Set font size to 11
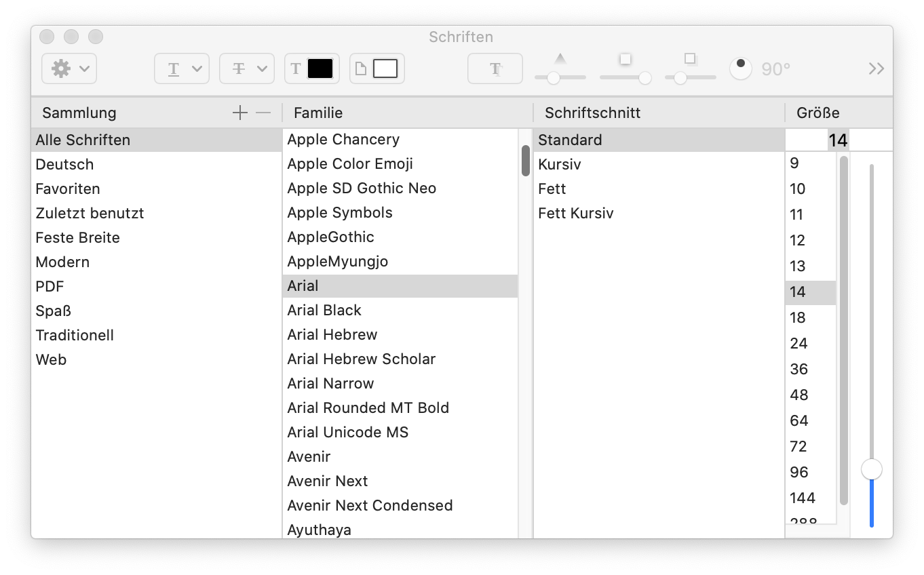 811,214
